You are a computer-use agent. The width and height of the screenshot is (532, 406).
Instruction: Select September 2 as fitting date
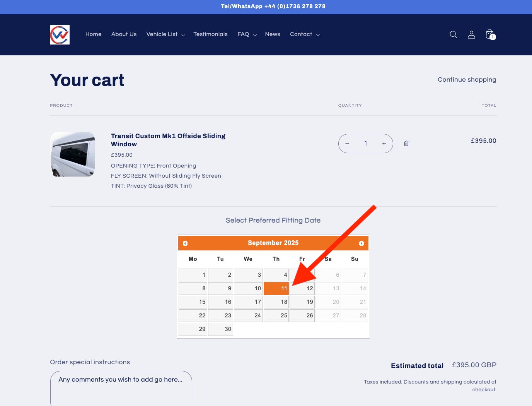[220, 275]
